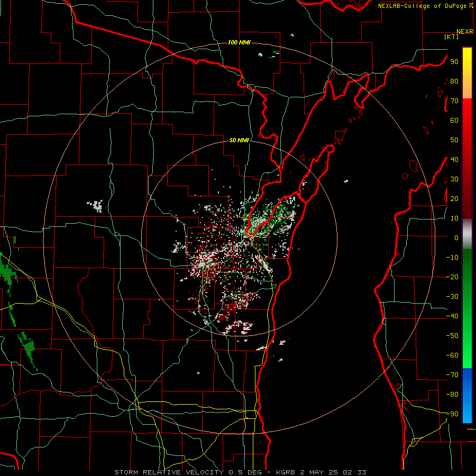Click the "-70" value on the velocity scale
The height and width of the screenshot is (476, 476).
point(452,375)
